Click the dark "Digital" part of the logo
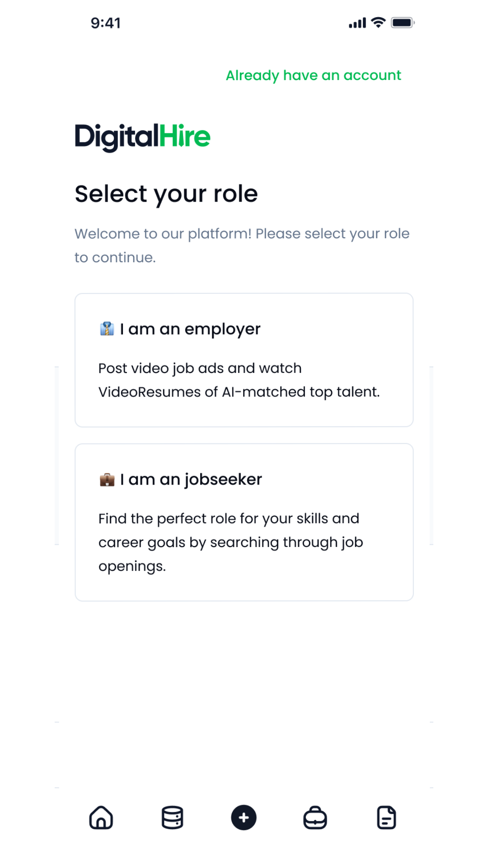The height and width of the screenshot is (868, 488). 117,137
